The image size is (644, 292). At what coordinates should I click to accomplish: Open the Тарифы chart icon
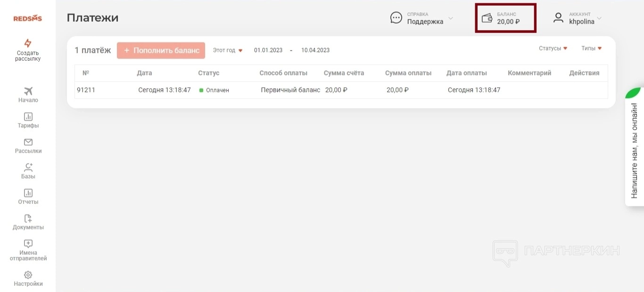tap(28, 117)
